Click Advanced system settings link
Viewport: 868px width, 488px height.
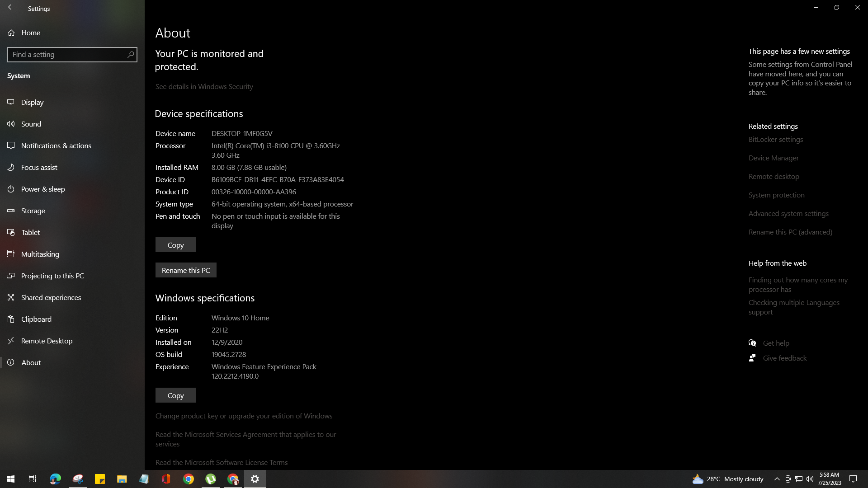point(788,214)
